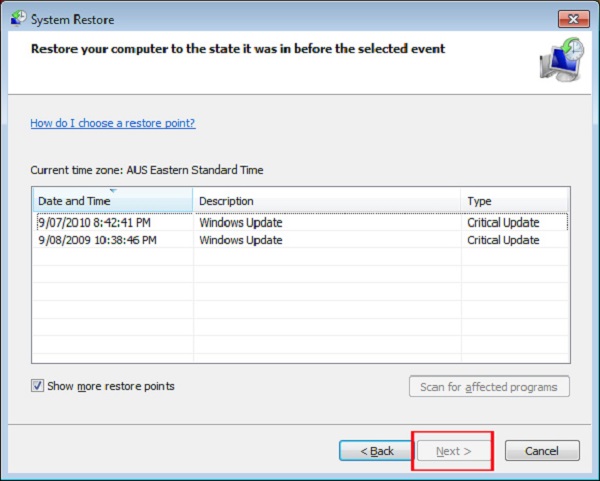Click the System Restore title bar icon

click(x=16, y=19)
